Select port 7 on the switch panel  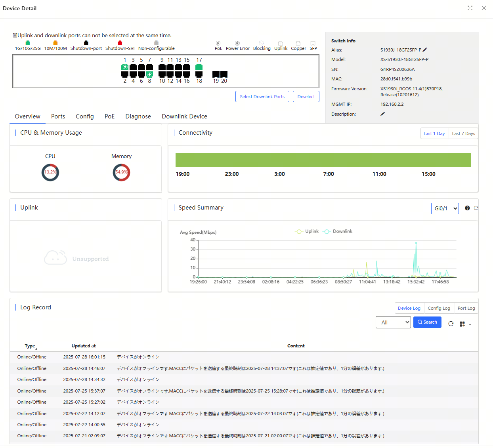click(x=149, y=67)
